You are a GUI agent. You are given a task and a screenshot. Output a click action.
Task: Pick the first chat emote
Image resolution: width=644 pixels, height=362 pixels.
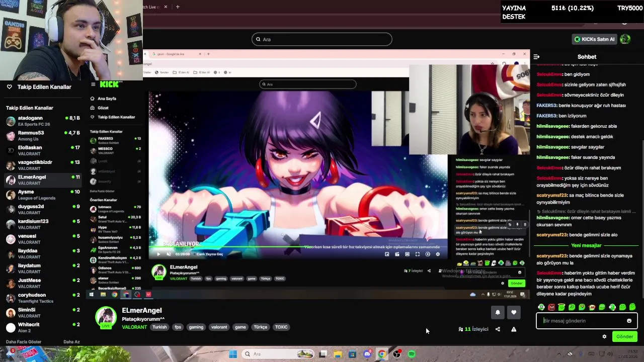[541, 307]
